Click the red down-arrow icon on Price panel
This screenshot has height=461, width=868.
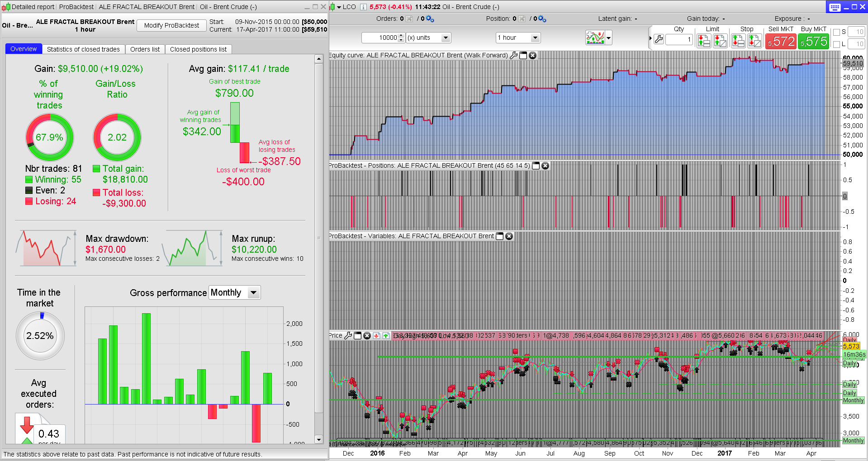pos(376,336)
